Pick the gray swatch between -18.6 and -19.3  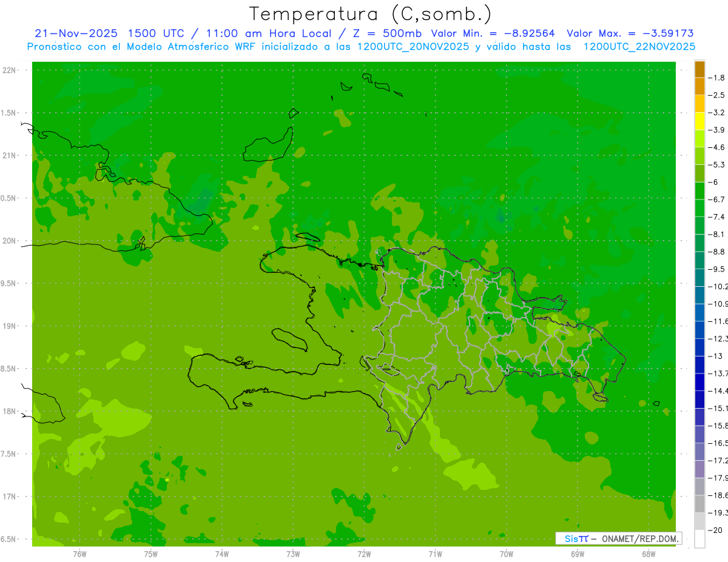coord(699,504)
